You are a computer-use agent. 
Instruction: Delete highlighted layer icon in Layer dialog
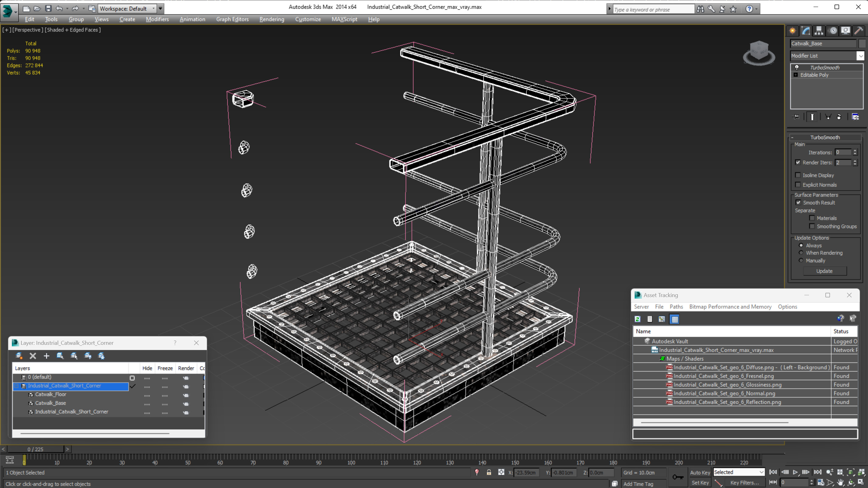pos(33,356)
